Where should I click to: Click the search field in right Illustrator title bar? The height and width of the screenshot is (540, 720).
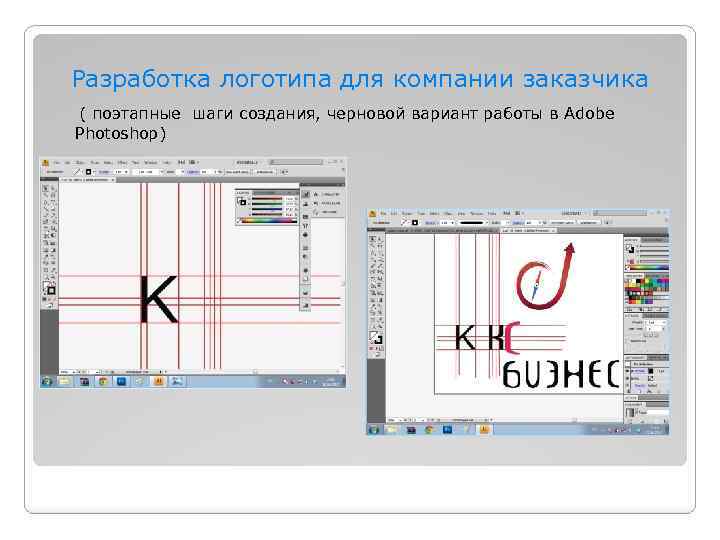pyautogui.click(x=620, y=213)
